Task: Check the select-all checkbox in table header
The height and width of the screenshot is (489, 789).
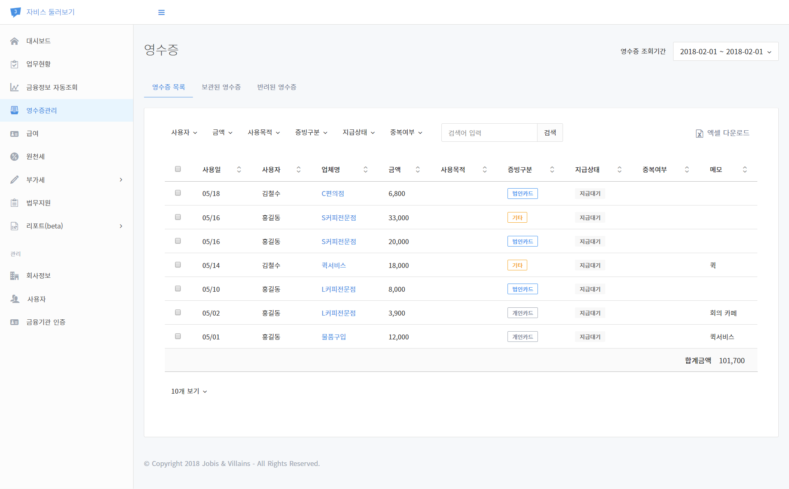Action: pyautogui.click(x=178, y=169)
